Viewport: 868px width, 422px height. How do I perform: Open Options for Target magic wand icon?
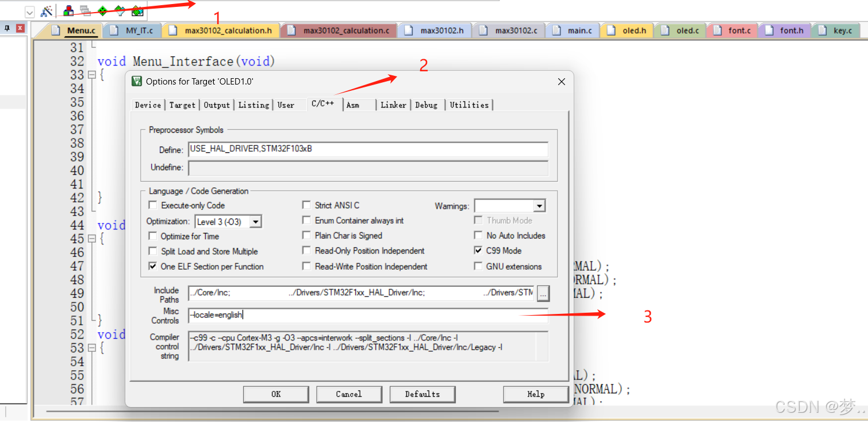tap(47, 11)
